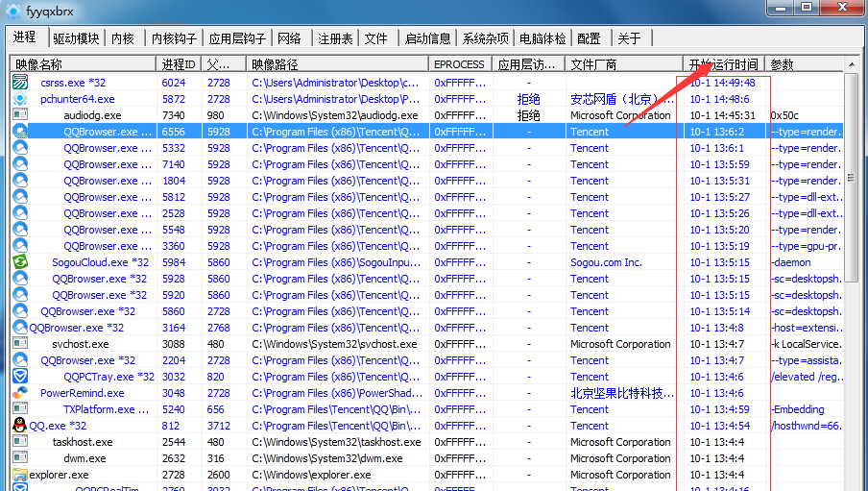Click the QQ.exe penguin icon

click(x=20, y=426)
